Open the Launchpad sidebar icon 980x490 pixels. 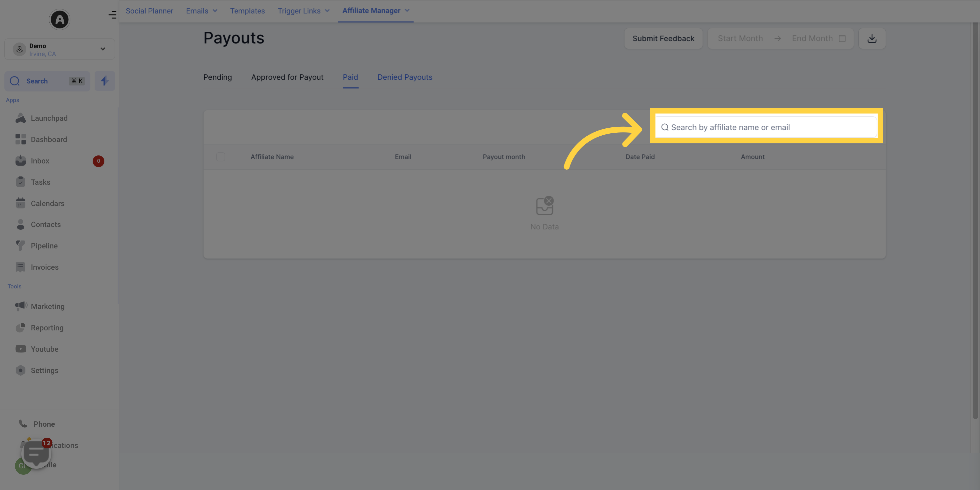click(21, 118)
